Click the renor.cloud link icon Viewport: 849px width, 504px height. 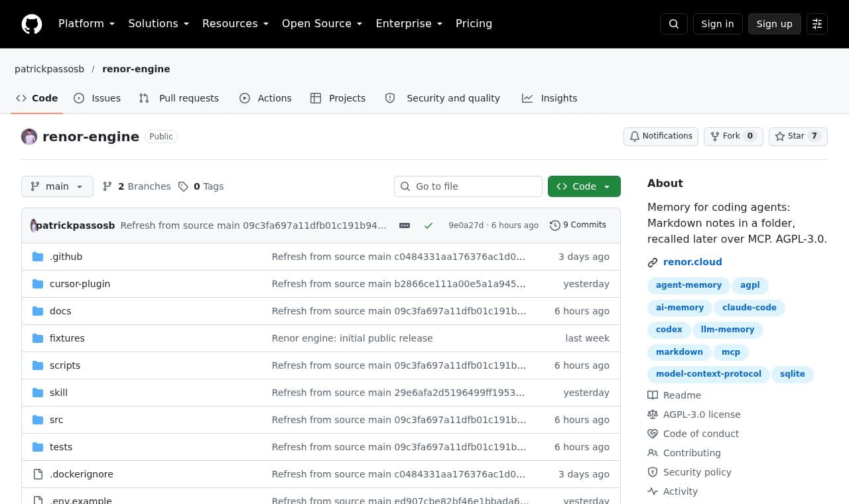point(653,263)
